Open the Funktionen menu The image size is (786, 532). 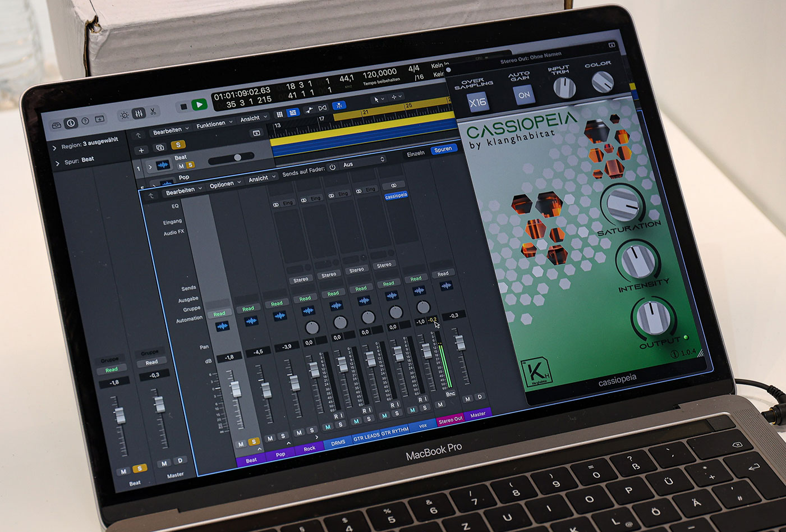pos(214,125)
